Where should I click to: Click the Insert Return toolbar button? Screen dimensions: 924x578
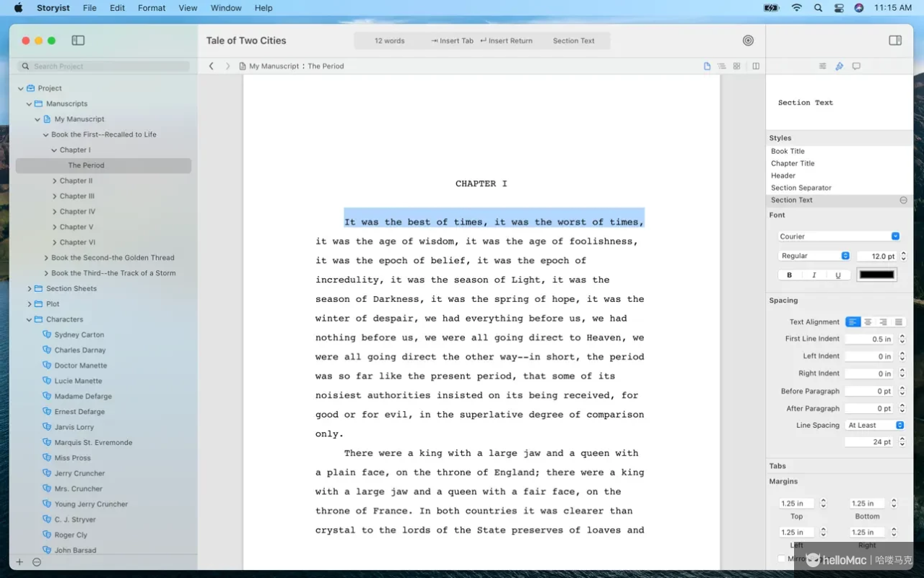[506, 40]
